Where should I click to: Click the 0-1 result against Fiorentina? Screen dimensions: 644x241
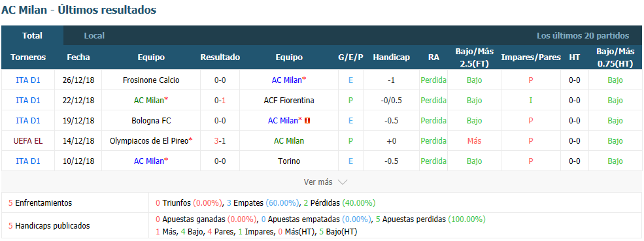coord(220,100)
